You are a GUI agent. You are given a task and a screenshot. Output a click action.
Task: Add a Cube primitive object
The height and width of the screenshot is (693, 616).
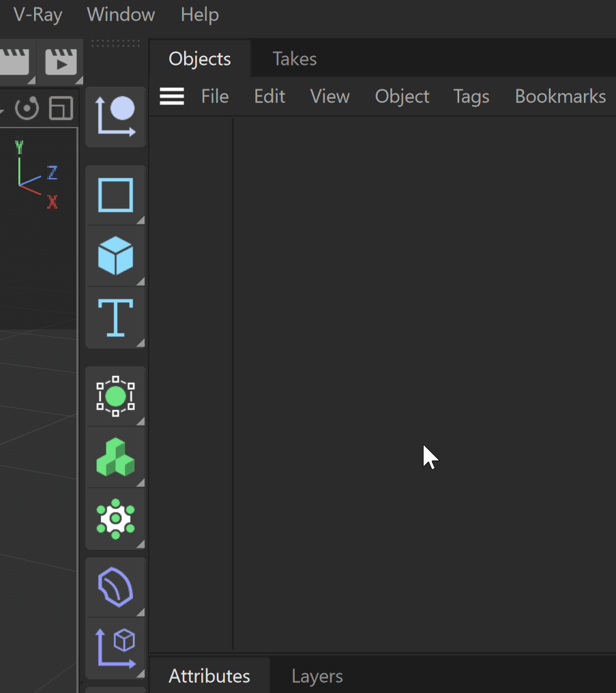pos(115,256)
